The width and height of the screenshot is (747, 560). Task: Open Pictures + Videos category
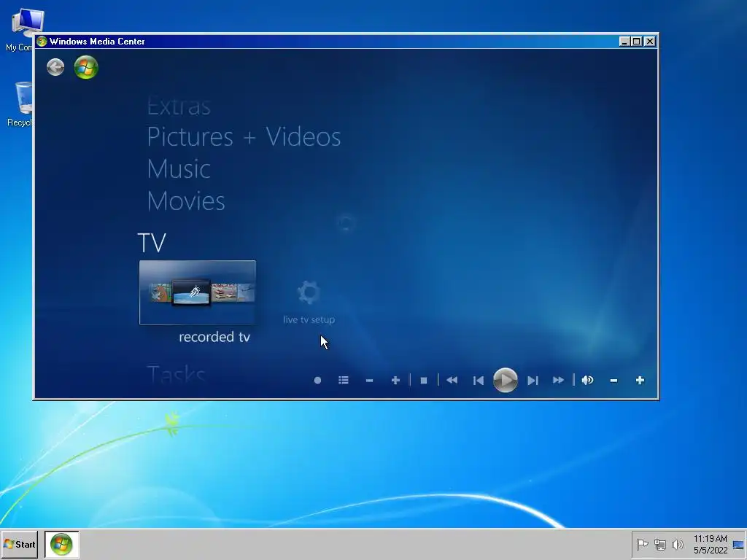click(x=244, y=137)
